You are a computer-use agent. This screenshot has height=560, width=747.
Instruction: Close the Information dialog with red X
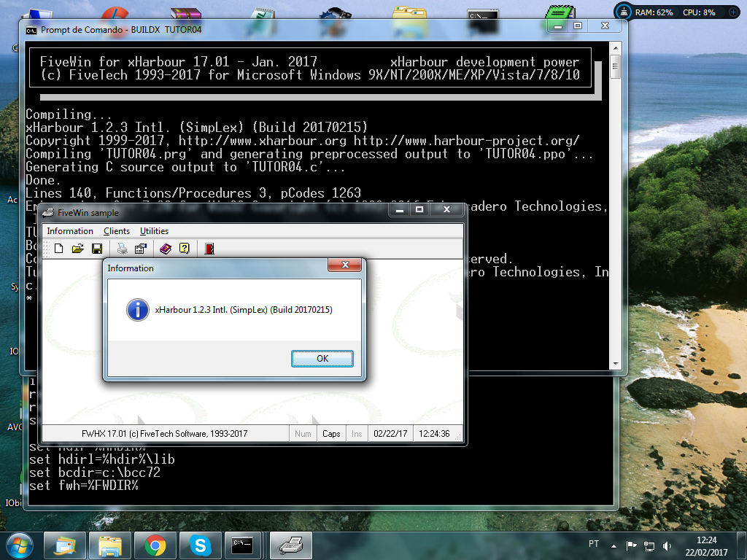tap(345, 265)
